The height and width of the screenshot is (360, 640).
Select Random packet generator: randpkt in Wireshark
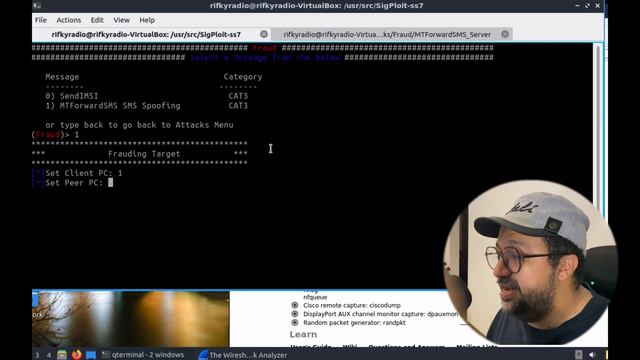click(354, 322)
